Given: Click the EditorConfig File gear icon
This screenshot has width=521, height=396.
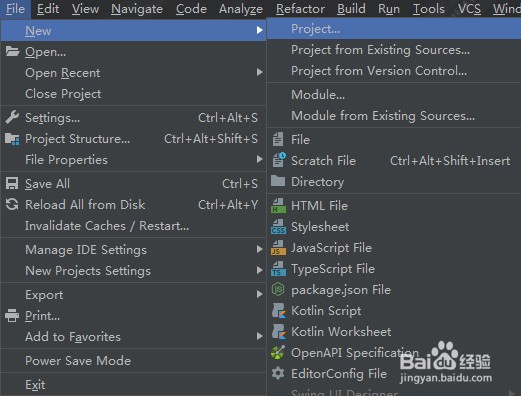Looking at the screenshot, I should click(278, 373).
